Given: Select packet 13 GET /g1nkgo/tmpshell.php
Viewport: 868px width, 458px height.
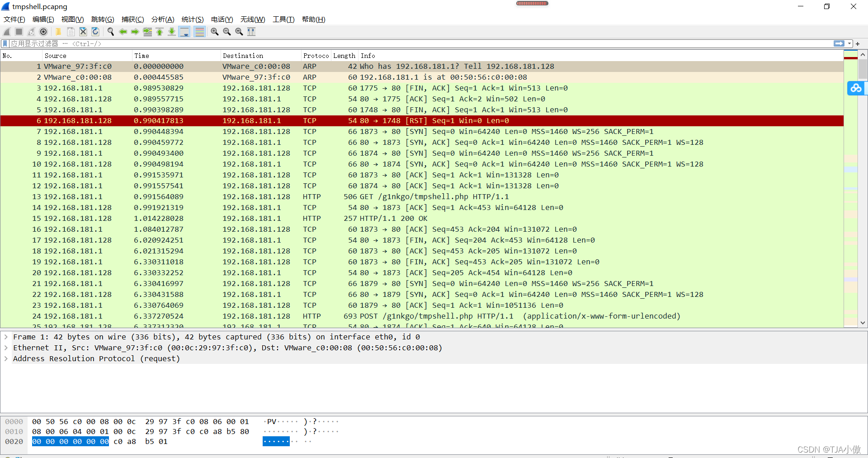Looking at the screenshot, I should [x=422, y=197].
